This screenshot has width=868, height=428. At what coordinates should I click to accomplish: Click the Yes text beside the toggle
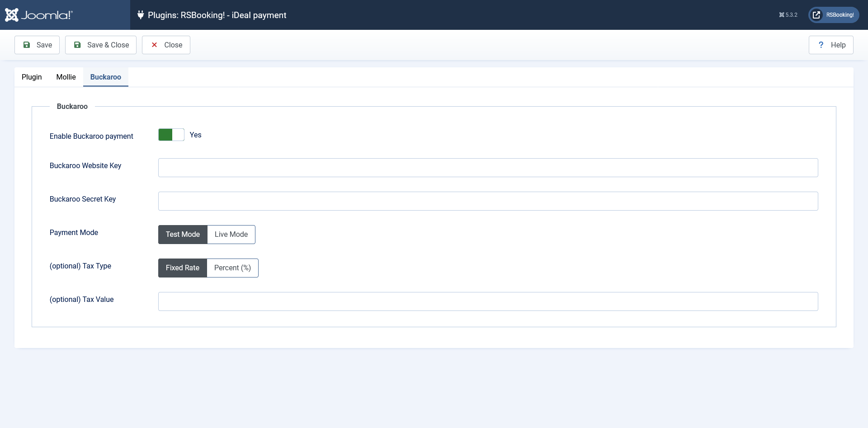pyautogui.click(x=196, y=135)
